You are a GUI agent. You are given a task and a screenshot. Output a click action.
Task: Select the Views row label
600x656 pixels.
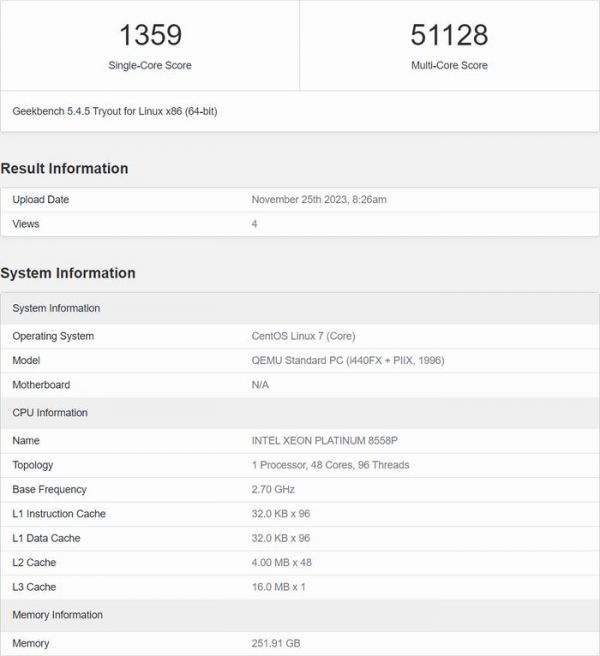point(26,224)
